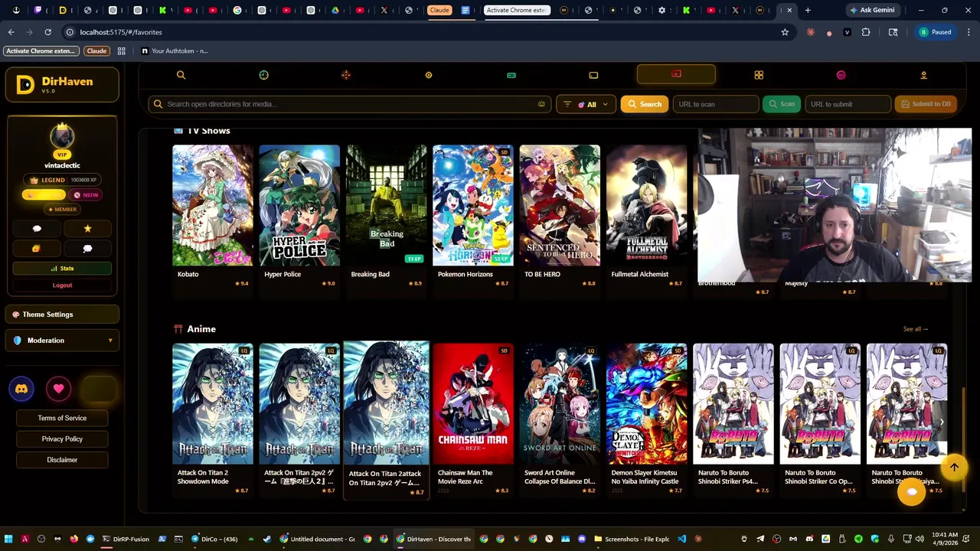Open the Chainsaw Man Movie Reze Arc poster

click(473, 404)
